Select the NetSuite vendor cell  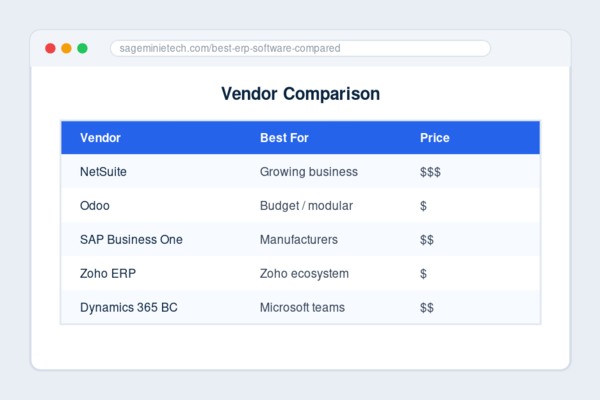103,172
